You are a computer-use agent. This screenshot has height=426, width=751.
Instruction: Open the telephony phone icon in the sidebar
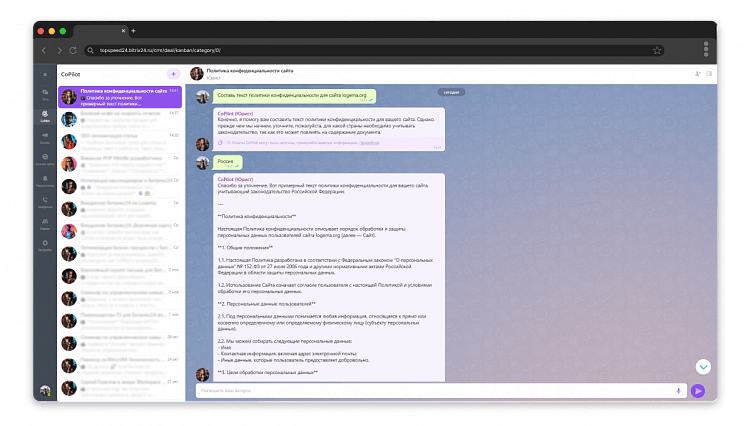(45, 202)
